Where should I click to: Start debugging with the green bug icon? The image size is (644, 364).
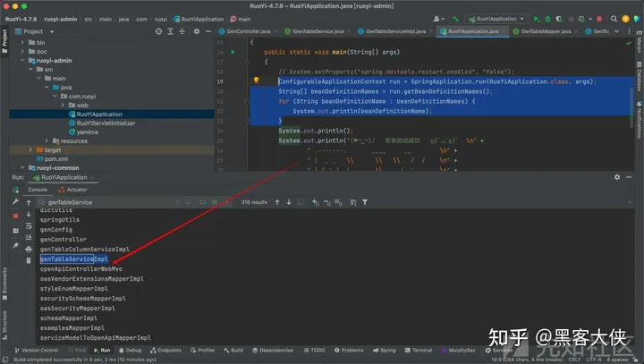click(547, 19)
